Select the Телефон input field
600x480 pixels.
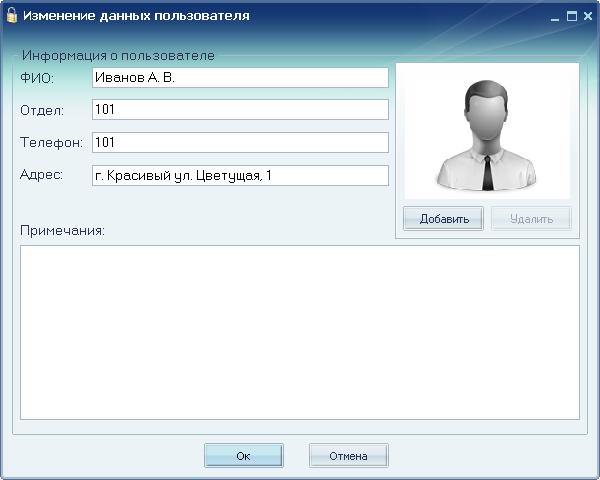point(240,142)
